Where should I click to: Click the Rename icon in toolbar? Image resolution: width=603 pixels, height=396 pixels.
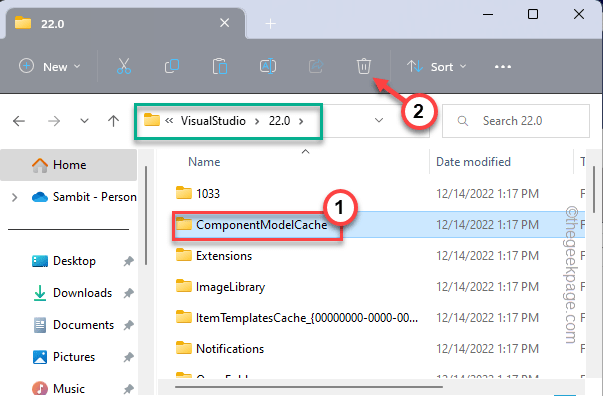[268, 66]
